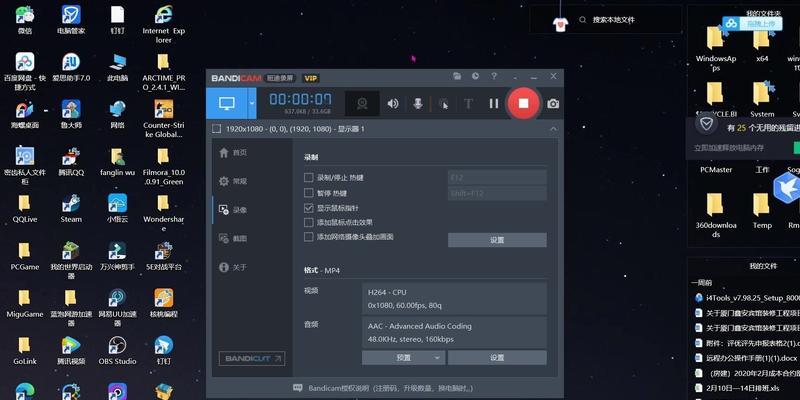
Task: Select the WindowsApps folder in desktop panel
Action: tap(715, 48)
